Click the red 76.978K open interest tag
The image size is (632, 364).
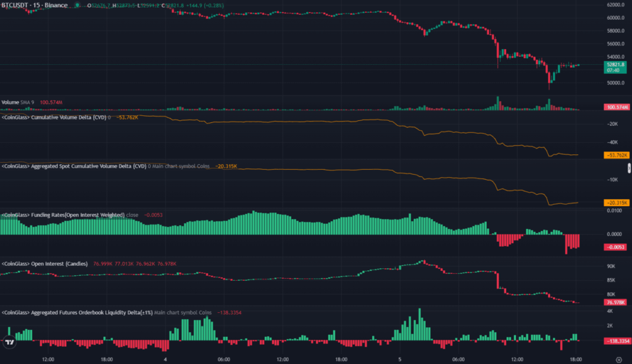[x=615, y=302]
